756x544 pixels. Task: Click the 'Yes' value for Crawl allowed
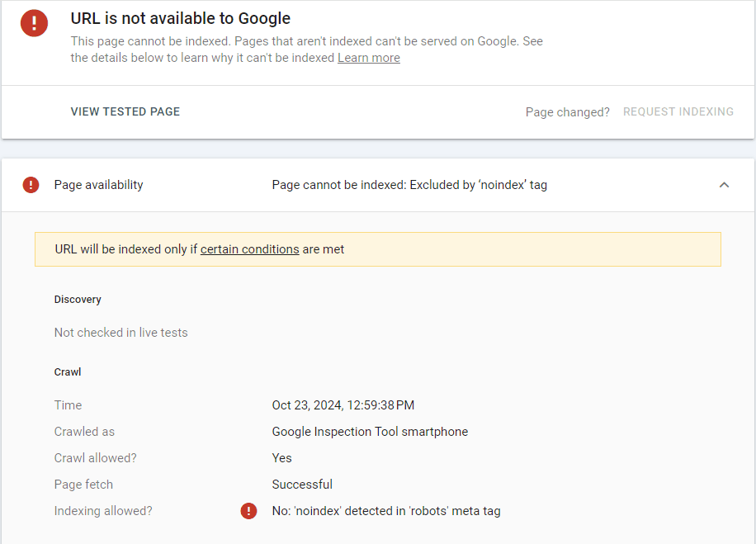click(281, 458)
